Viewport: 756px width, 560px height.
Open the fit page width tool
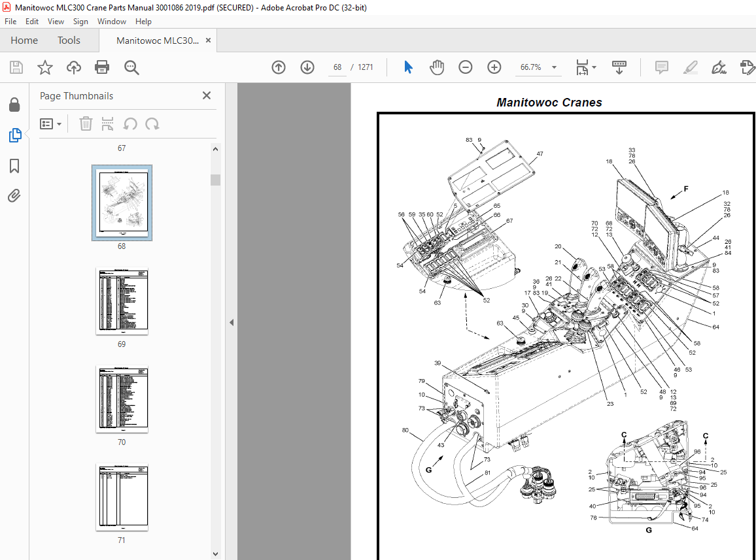tap(583, 67)
